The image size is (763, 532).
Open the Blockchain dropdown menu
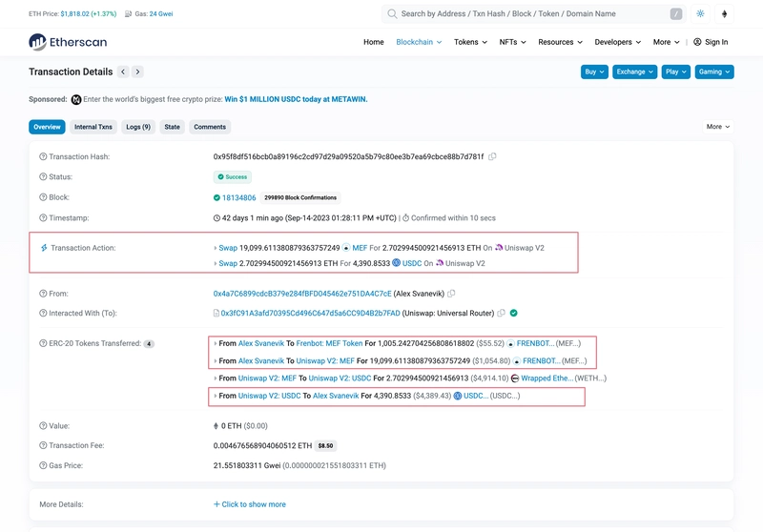pos(419,42)
